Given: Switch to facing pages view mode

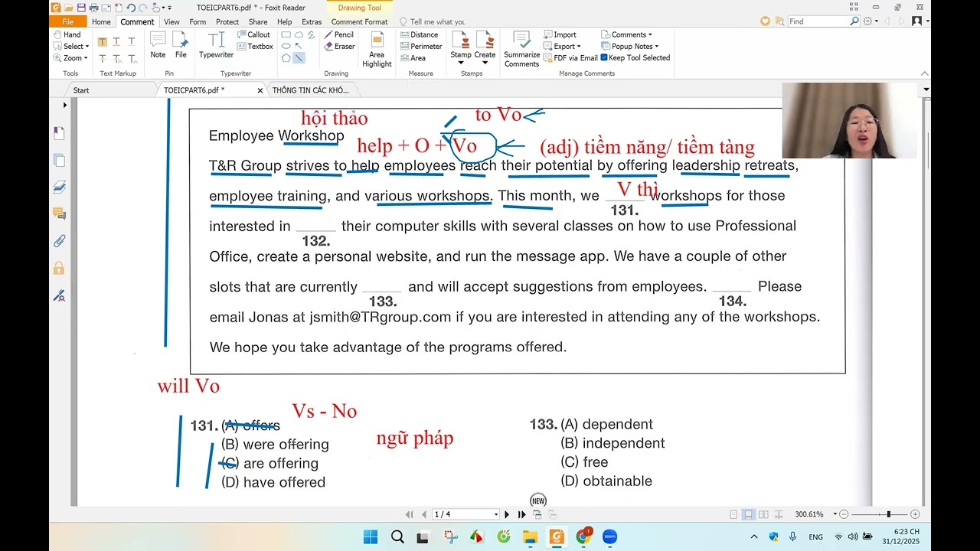Looking at the screenshot, I should [x=764, y=514].
